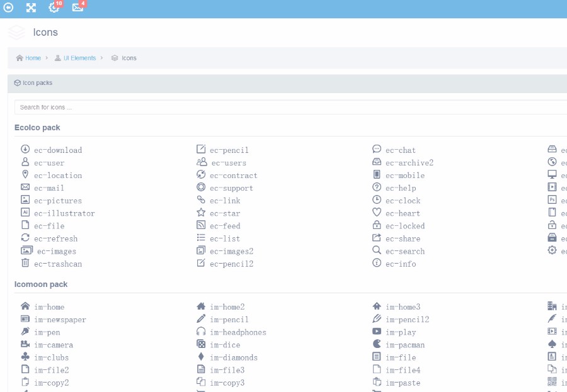567x392 pixels.
Task: Select the ec-illustrator icon
Action: (25, 213)
